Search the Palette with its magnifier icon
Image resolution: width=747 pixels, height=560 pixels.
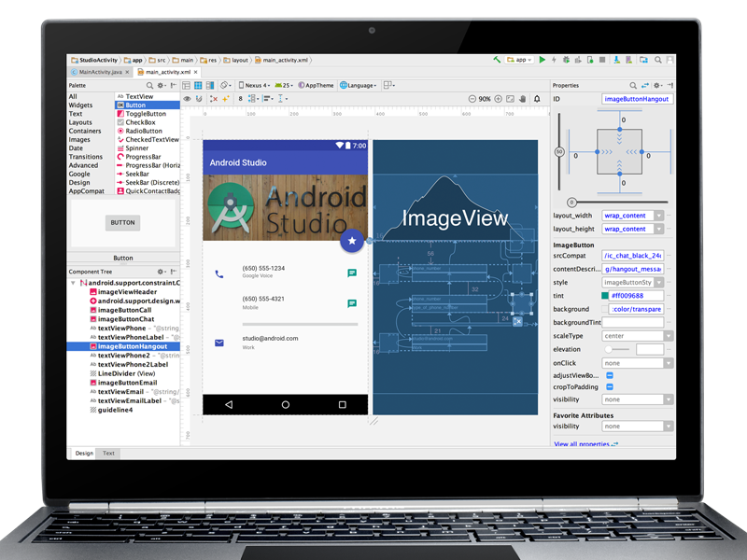pyautogui.click(x=149, y=85)
